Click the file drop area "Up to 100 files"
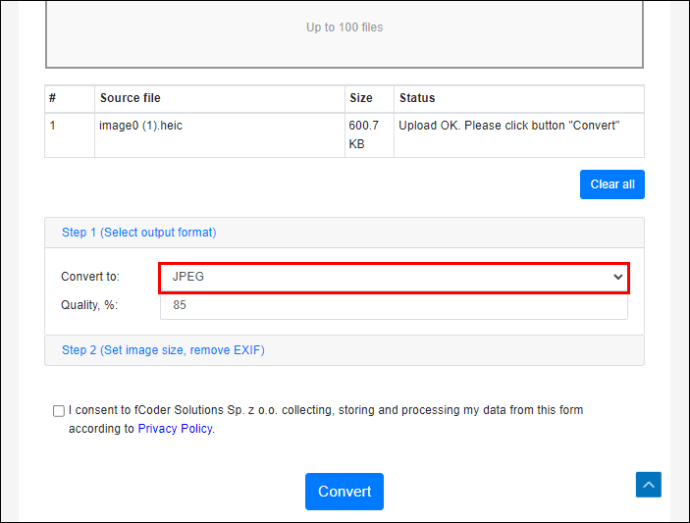Viewport: 690px width, 523px height. click(345, 33)
